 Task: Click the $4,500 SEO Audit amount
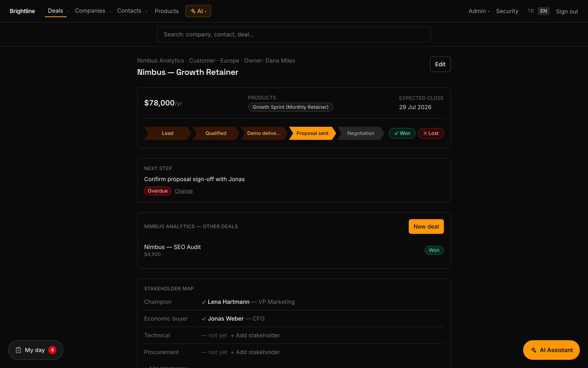pyautogui.click(x=152, y=254)
